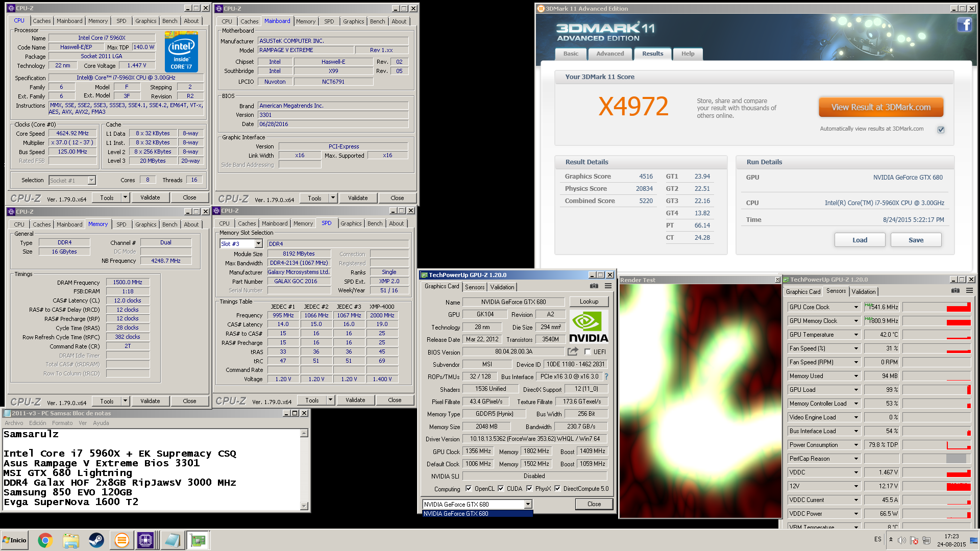Click the 3DMark 11 title bar icon
The image size is (980, 551).
tap(541, 9)
